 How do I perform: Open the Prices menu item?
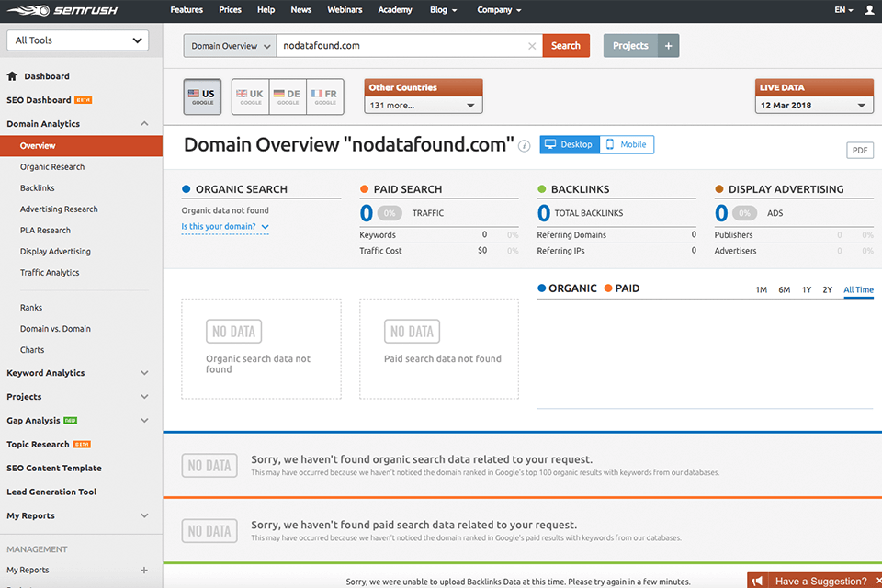click(230, 10)
